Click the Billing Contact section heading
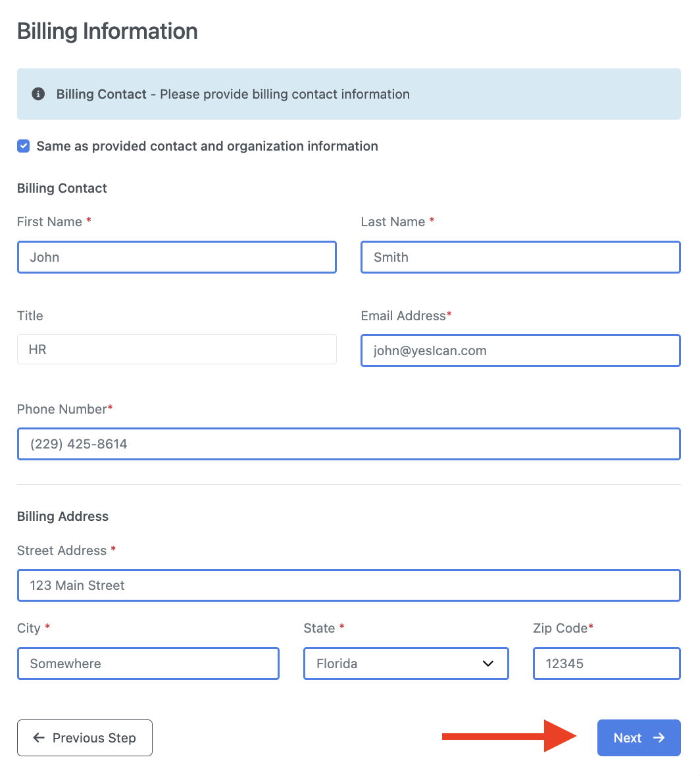700x776 pixels. click(x=62, y=188)
